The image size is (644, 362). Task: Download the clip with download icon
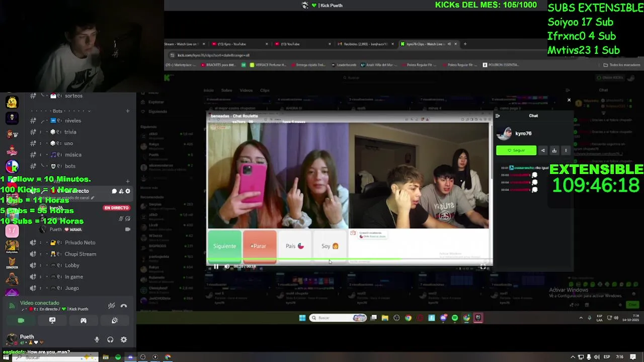(554, 150)
